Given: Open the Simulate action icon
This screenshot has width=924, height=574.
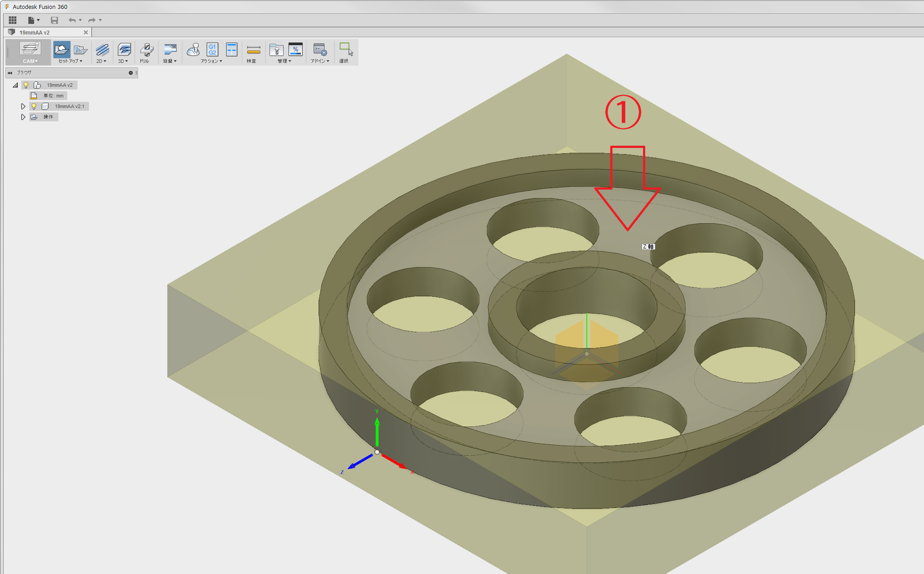Looking at the screenshot, I should coord(193,50).
